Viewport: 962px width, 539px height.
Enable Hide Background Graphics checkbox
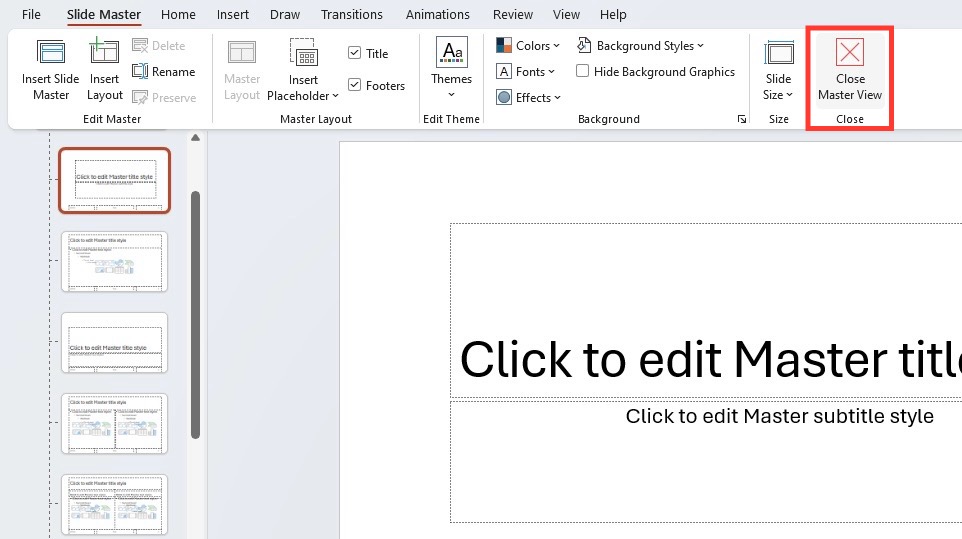coord(582,71)
